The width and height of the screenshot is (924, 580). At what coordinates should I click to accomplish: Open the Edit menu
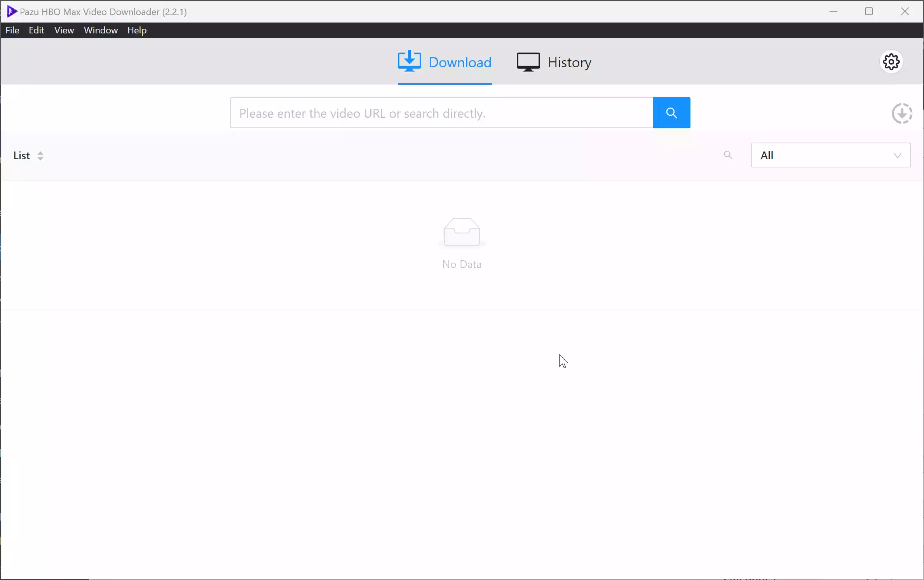coord(37,30)
